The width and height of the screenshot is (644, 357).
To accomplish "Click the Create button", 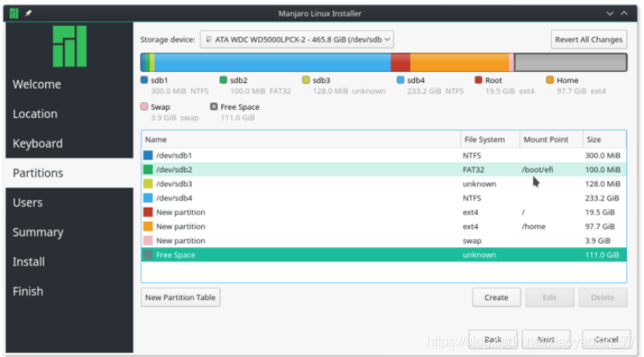I will click(x=496, y=297).
